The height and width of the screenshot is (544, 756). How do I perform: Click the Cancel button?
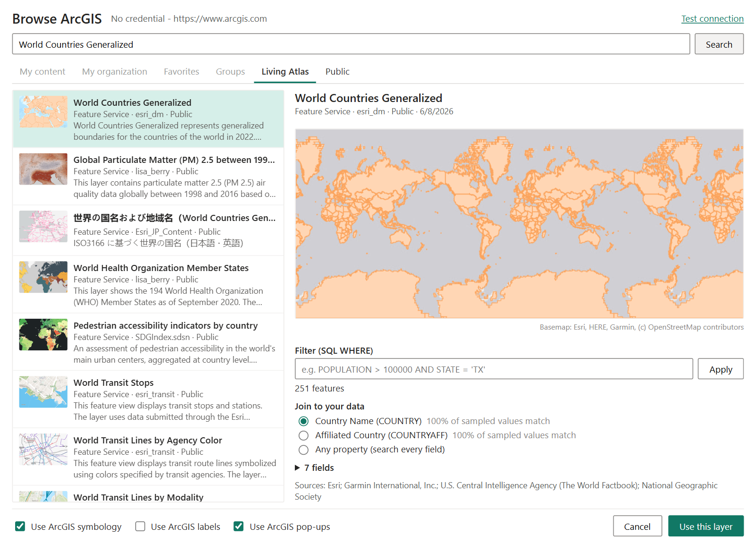(637, 526)
